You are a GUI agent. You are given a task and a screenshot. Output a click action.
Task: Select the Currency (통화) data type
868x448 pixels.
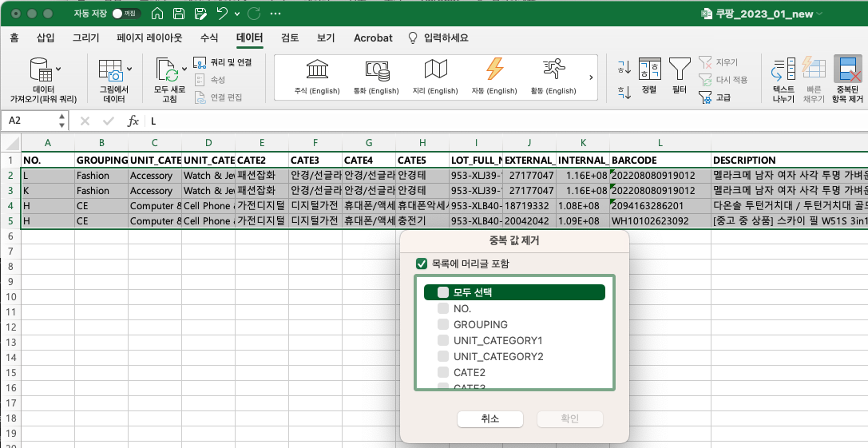(x=376, y=70)
